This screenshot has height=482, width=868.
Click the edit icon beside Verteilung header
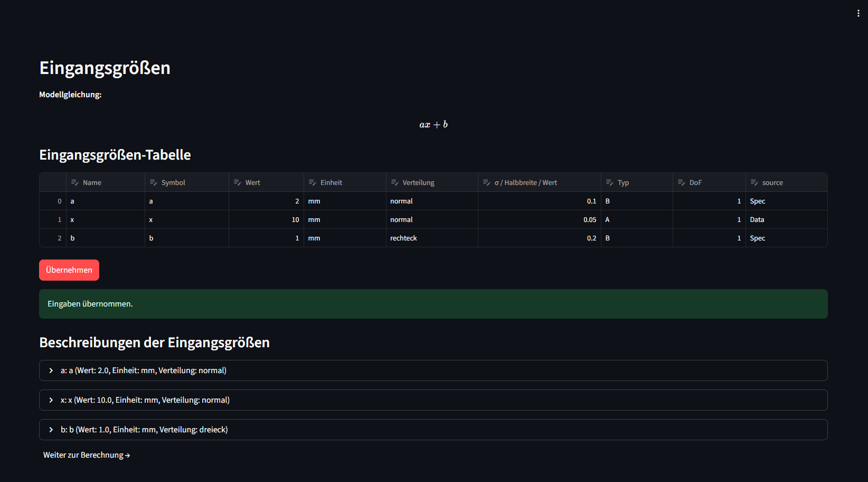click(x=395, y=182)
